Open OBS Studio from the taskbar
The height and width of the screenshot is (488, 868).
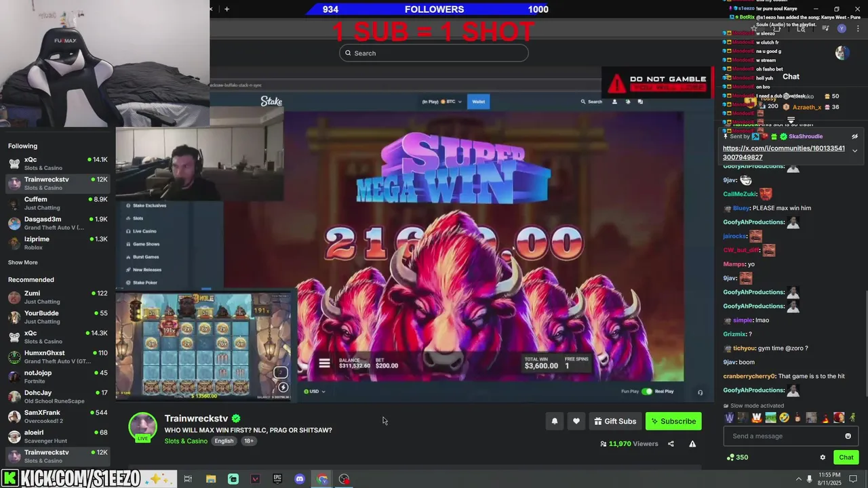[x=344, y=479]
